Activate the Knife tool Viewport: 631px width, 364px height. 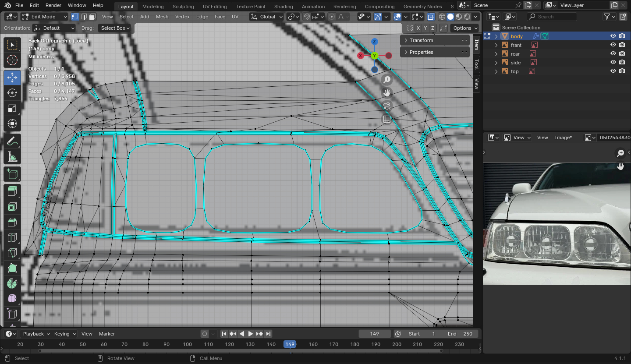[12, 253]
